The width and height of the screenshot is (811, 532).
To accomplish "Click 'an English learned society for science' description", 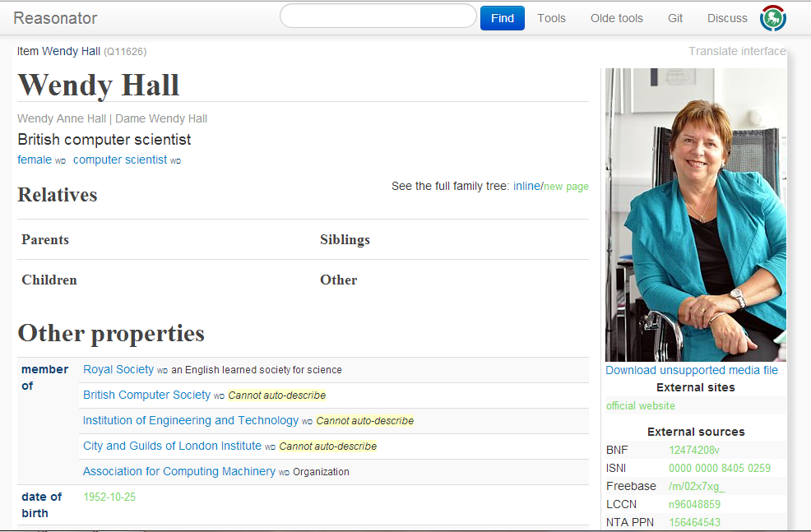I will coord(257,370).
